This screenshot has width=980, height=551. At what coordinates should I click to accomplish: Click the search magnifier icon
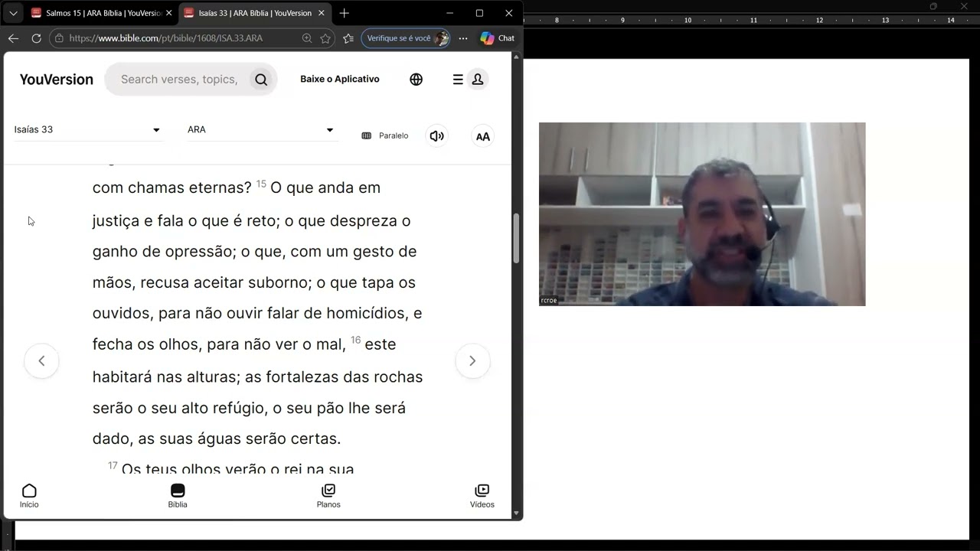261,80
